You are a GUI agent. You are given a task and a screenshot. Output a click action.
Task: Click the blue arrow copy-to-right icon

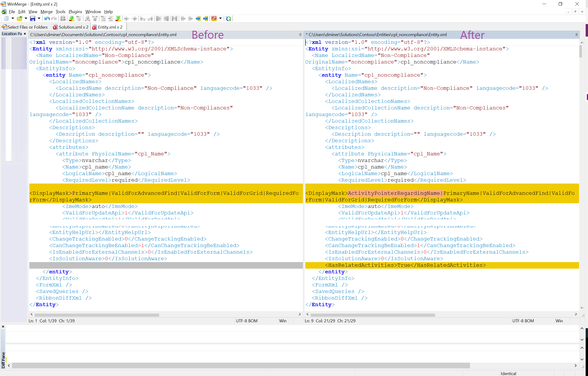click(x=198, y=19)
